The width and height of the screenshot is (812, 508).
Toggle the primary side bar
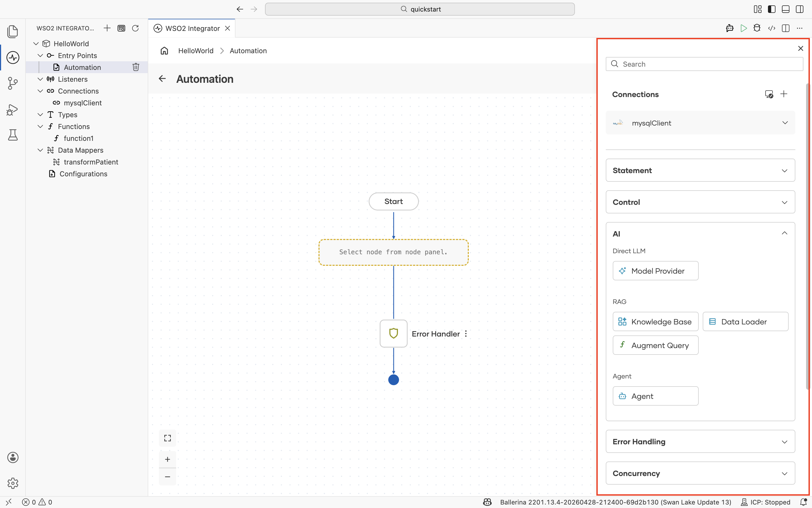point(772,9)
